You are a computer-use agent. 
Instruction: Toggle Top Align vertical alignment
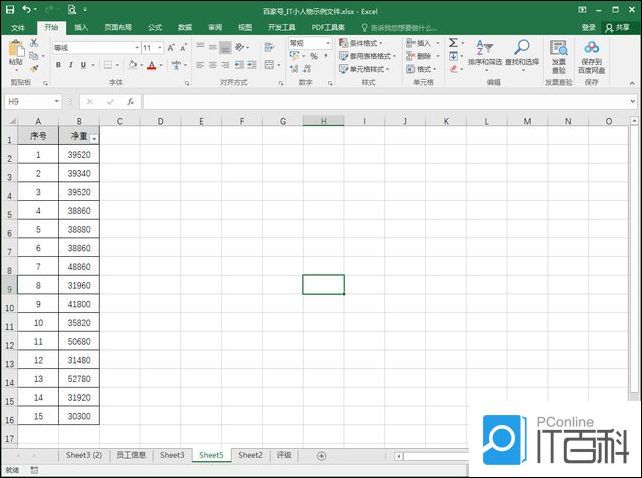pyautogui.click(x=200, y=47)
